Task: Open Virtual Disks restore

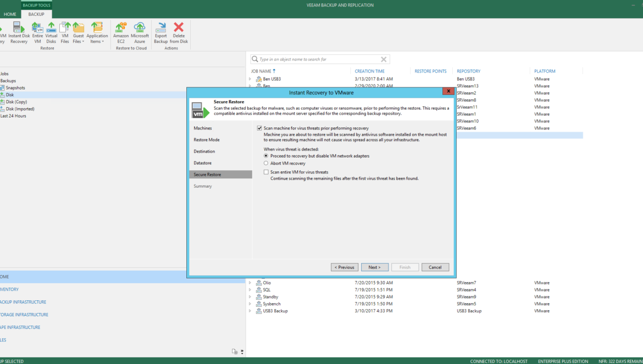Action: pyautogui.click(x=51, y=33)
